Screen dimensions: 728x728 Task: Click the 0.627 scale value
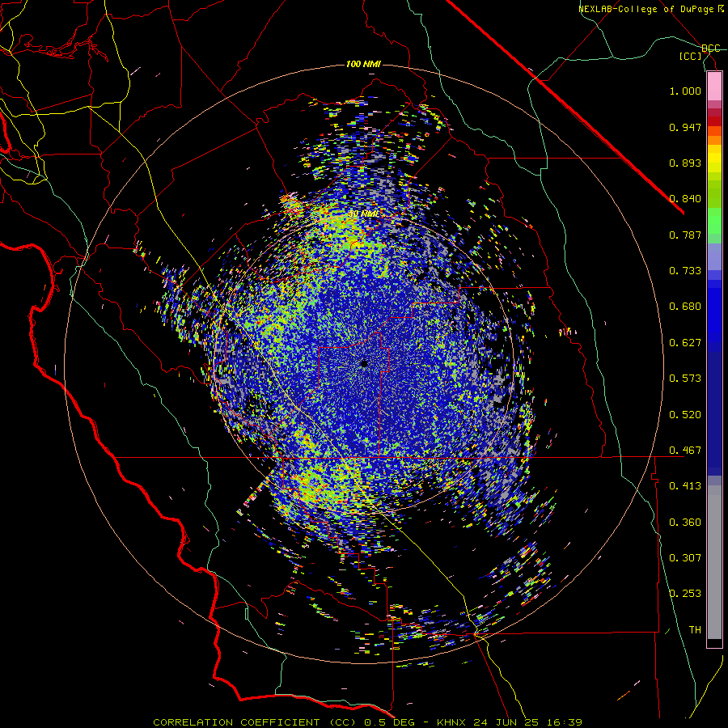click(x=685, y=343)
